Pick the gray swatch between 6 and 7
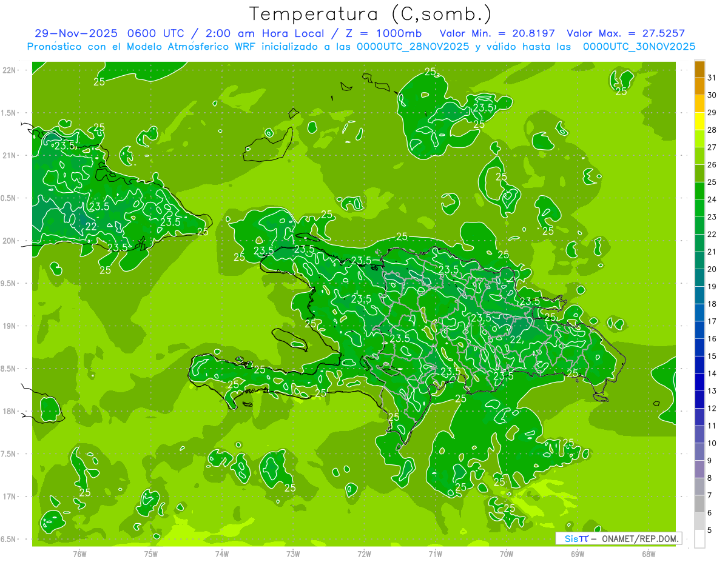This screenshot has width=728, height=562. click(699, 504)
